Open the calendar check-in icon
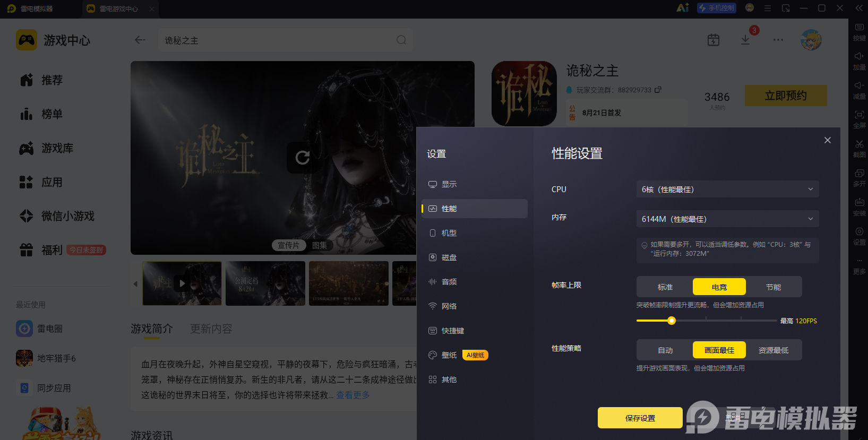Screen dimensions: 868x440 point(714,40)
